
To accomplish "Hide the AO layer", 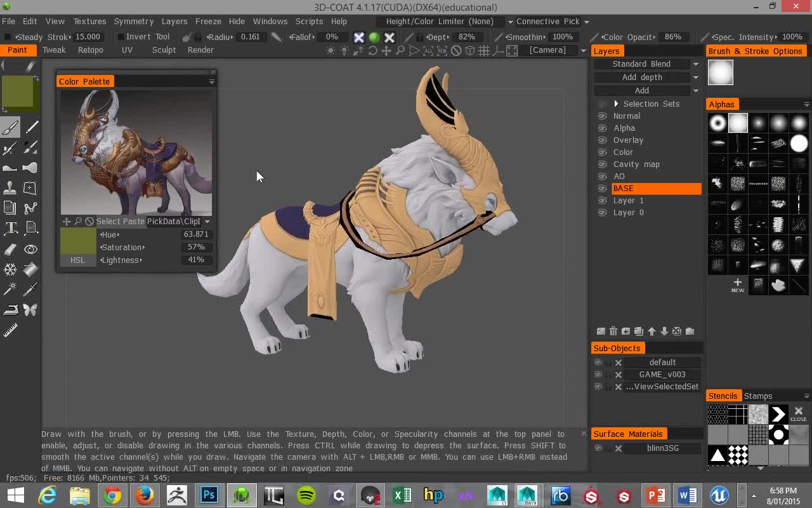I will 602,177.
